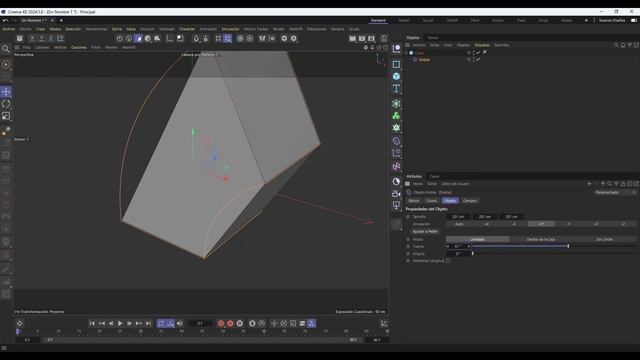Toggle Nuevos Diseños switch at top right
Screen dimensions: 640x360
tap(634, 20)
